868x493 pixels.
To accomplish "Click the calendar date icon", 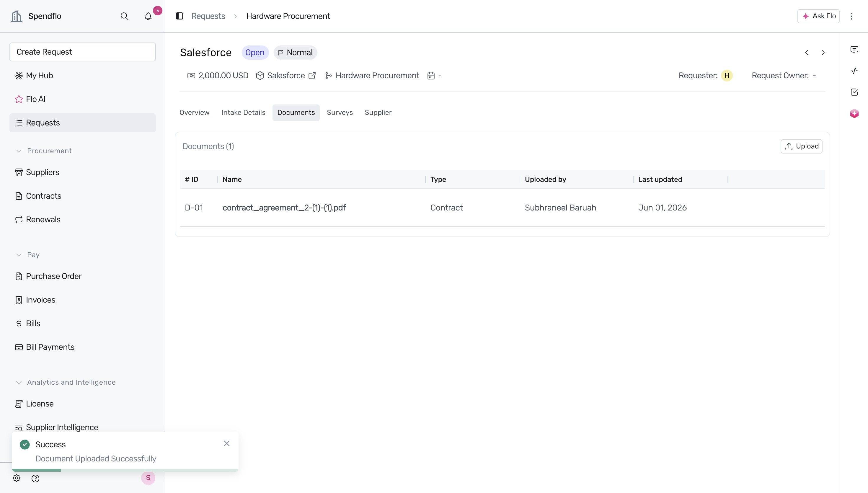I will pyautogui.click(x=431, y=76).
